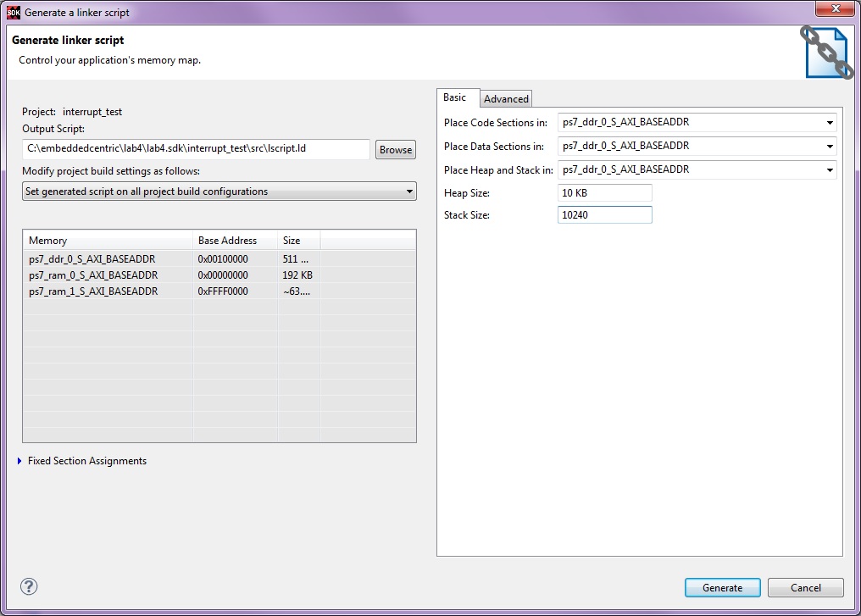Open the Place Heap and Stack dropdown
The width and height of the screenshot is (861, 616).
point(830,169)
